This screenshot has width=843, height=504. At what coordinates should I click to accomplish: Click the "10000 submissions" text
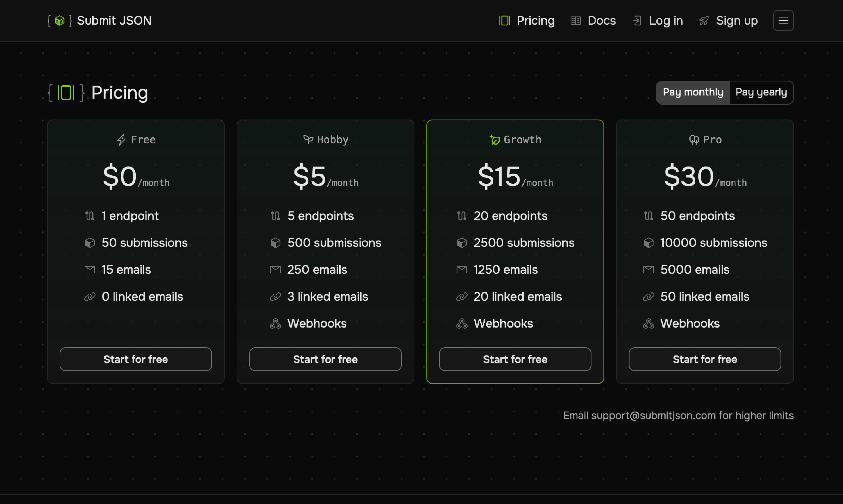[714, 243]
